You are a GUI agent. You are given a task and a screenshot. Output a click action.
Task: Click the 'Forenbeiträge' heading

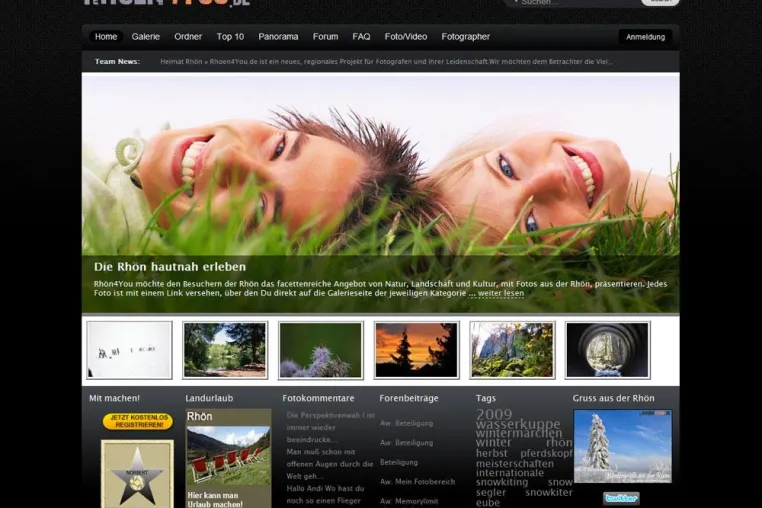[409, 398]
